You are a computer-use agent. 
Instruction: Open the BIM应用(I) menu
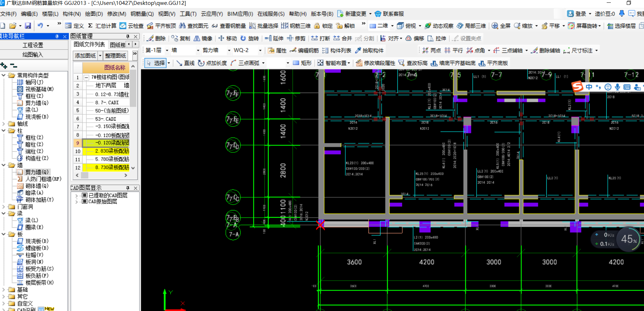tap(240, 14)
